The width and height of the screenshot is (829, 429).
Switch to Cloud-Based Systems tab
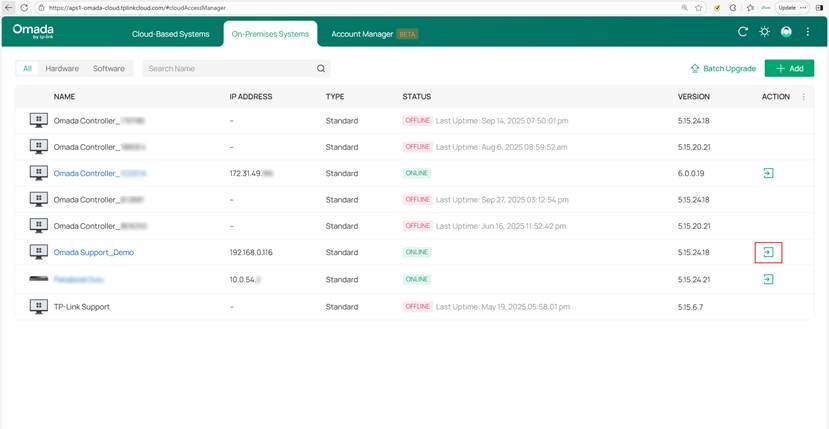(x=171, y=34)
